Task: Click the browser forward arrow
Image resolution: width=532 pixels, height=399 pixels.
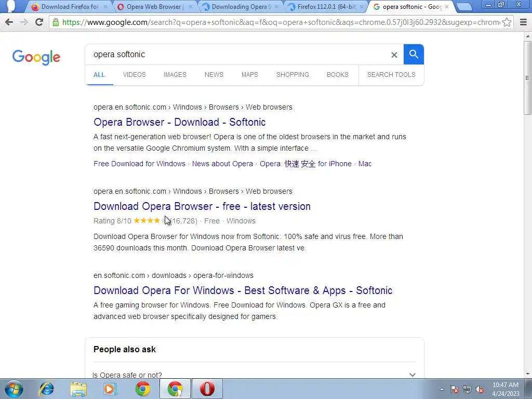Action: click(x=24, y=22)
